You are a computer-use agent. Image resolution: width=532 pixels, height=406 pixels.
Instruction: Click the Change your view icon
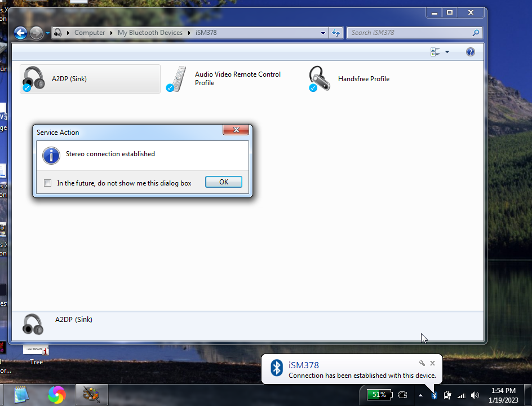(435, 52)
